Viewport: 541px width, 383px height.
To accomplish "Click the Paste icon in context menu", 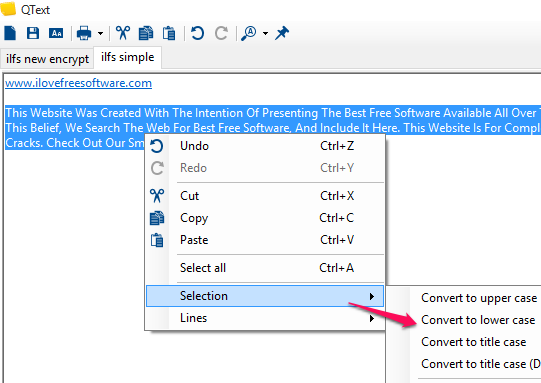I will point(157,240).
